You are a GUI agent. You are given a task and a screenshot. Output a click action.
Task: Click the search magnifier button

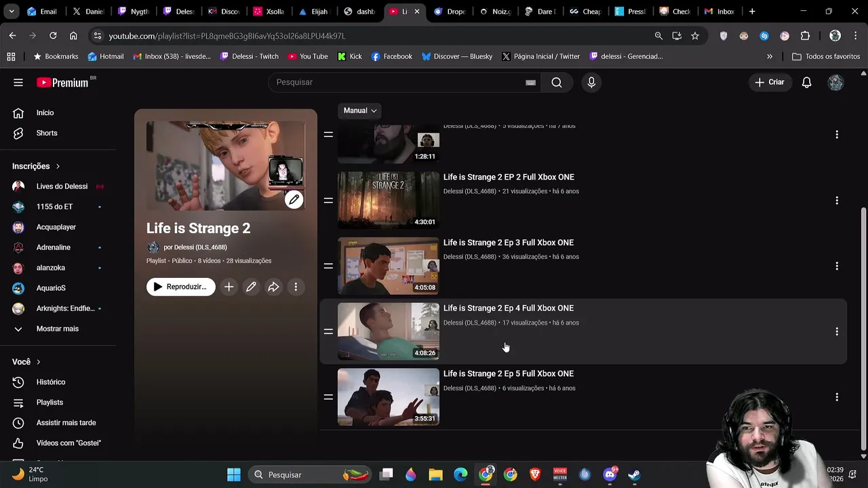click(557, 82)
